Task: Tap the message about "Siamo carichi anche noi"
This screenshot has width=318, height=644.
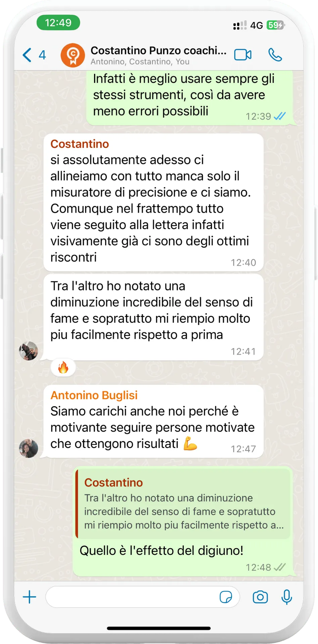Action: click(x=153, y=422)
